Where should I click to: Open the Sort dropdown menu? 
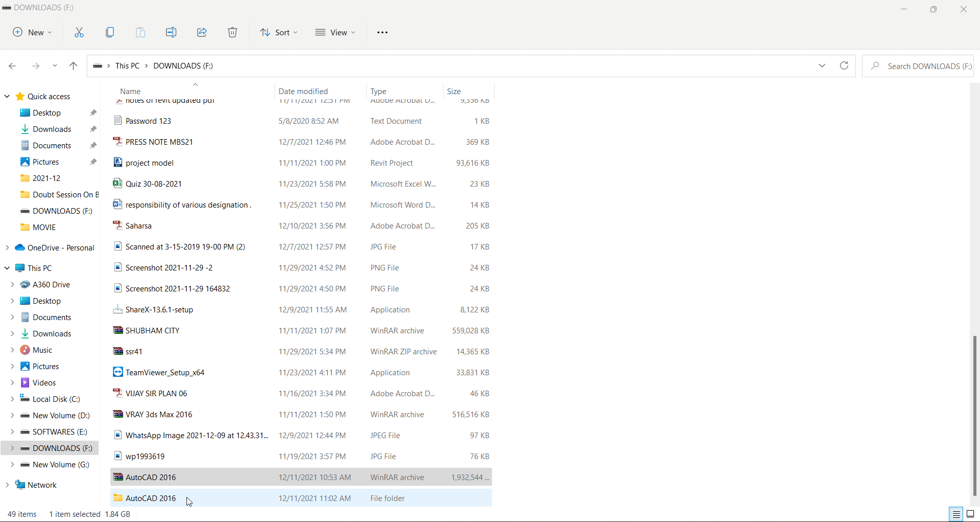[x=278, y=32]
